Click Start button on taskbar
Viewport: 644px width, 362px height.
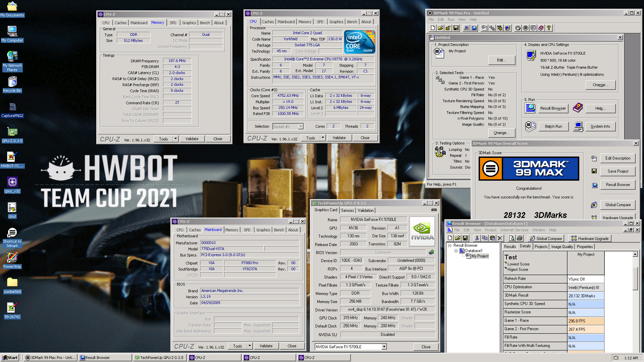pos(10,358)
